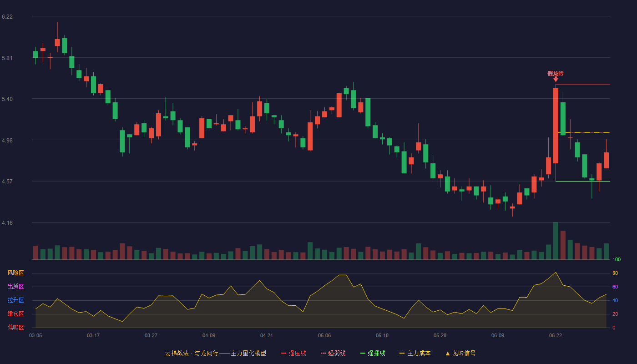Click the 03-05 date label
The width and height of the screenshot is (637, 364).
35,335
